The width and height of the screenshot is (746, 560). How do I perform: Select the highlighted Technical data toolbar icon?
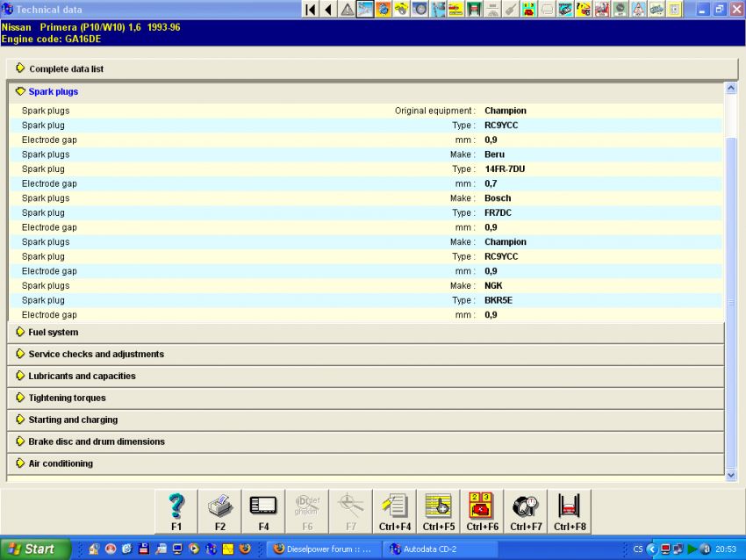click(x=365, y=9)
